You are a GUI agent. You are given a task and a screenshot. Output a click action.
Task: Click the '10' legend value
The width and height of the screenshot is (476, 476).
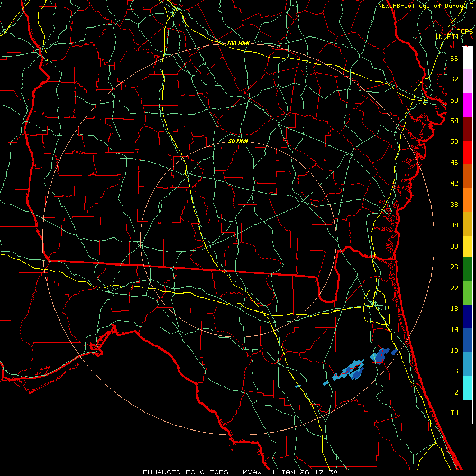[454, 351]
